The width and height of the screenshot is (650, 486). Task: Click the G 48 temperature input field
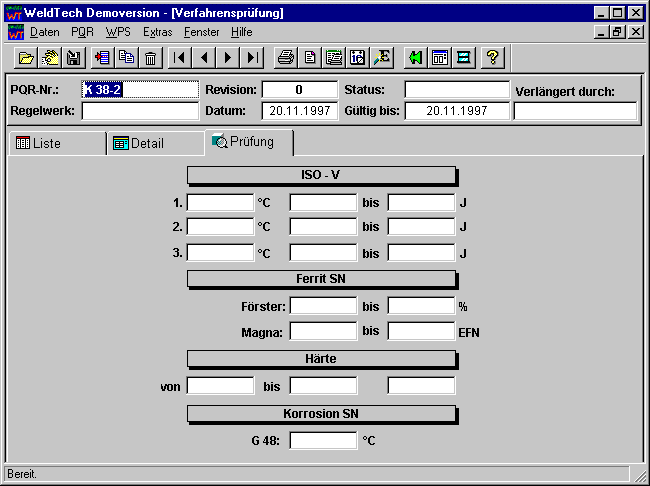323,440
